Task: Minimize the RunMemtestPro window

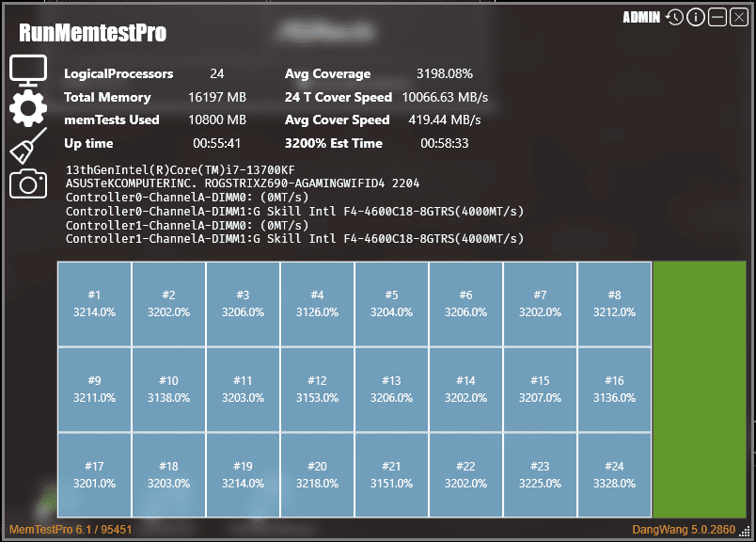Action: coord(717,17)
